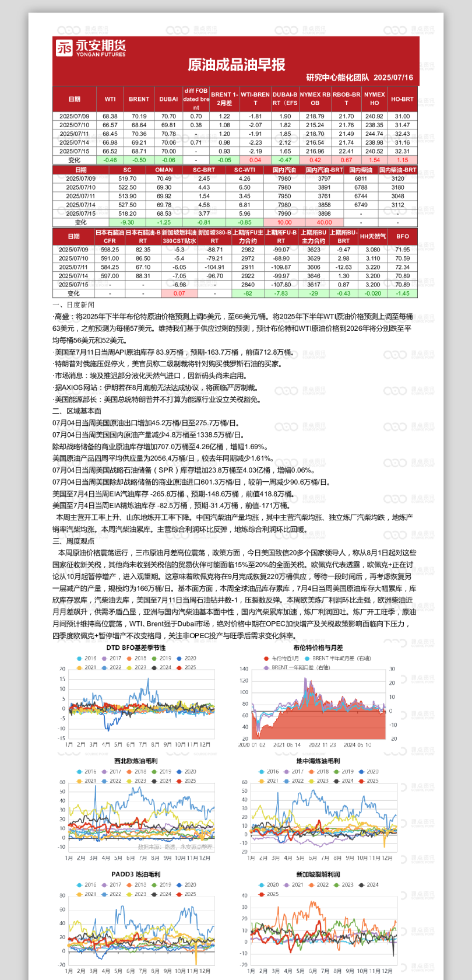The height and width of the screenshot is (980, 472).
Task: Click the 2022 legend in DTD BFO chart
Action: 112,667
